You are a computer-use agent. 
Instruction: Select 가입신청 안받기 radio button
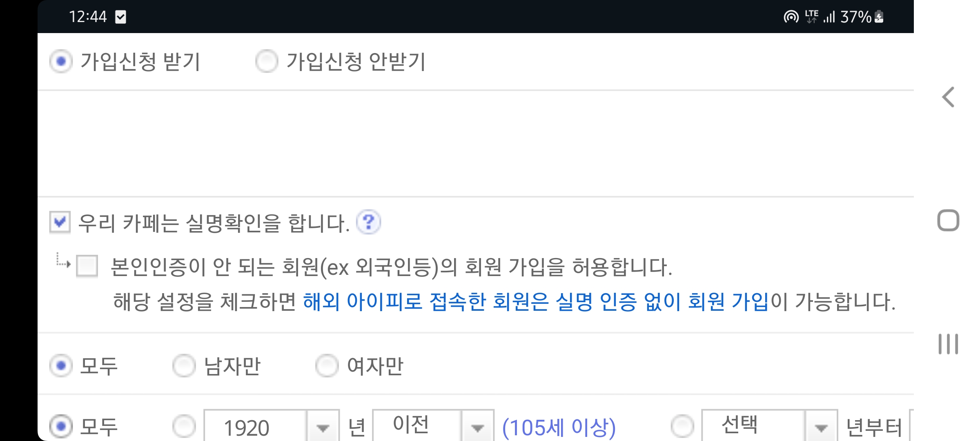click(267, 61)
